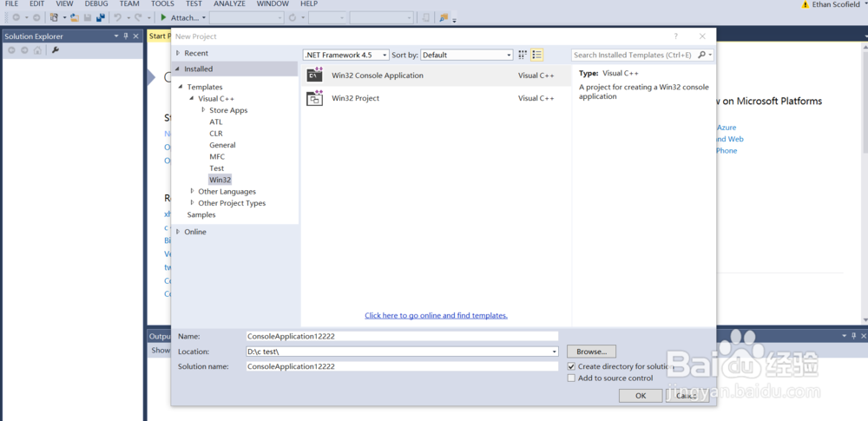The height and width of the screenshot is (421, 868).
Task: Select the MFC template category
Action: 217,156
